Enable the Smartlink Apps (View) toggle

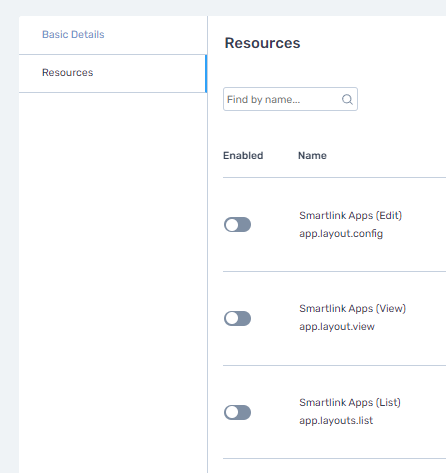point(237,318)
